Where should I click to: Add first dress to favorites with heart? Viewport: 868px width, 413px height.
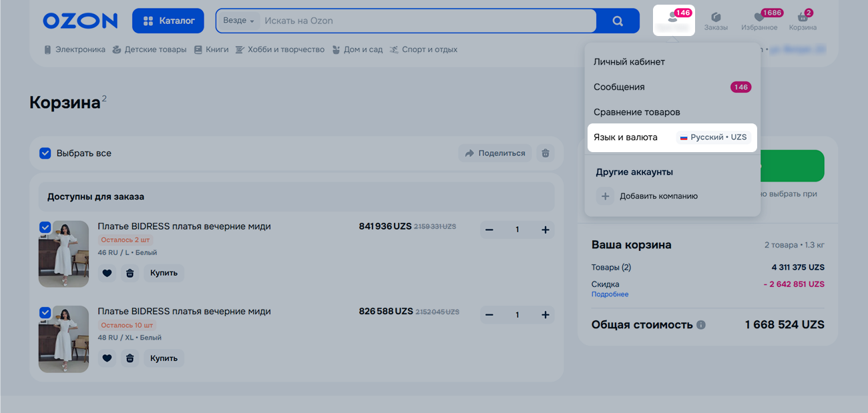pos(107,273)
